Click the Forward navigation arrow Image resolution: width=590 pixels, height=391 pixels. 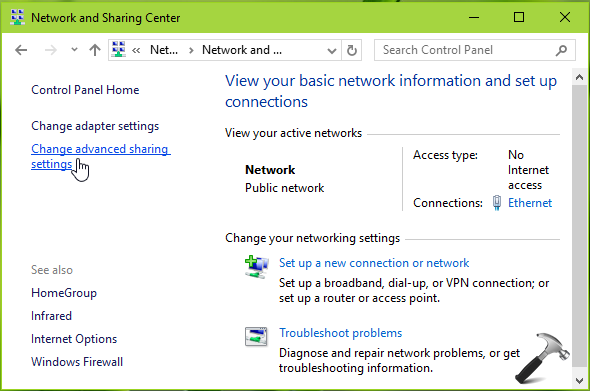pyautogui.click(x=51, y=50)
